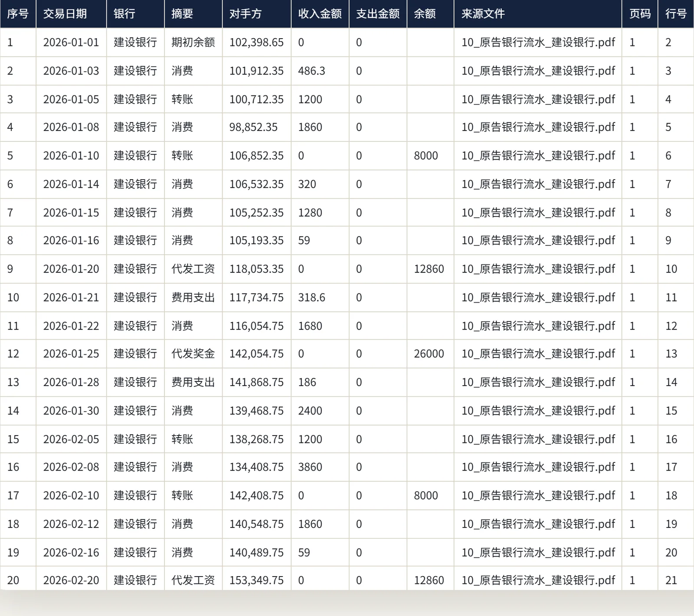Click the value 105,252.35
The height and width of the screenshot is (616, 694).
click(256, 213)
